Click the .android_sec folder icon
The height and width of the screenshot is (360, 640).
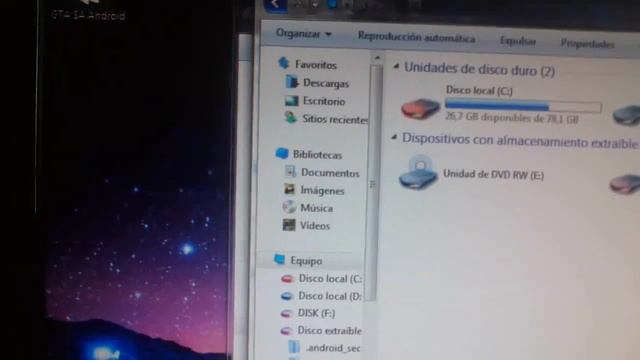tap(294, 347)
